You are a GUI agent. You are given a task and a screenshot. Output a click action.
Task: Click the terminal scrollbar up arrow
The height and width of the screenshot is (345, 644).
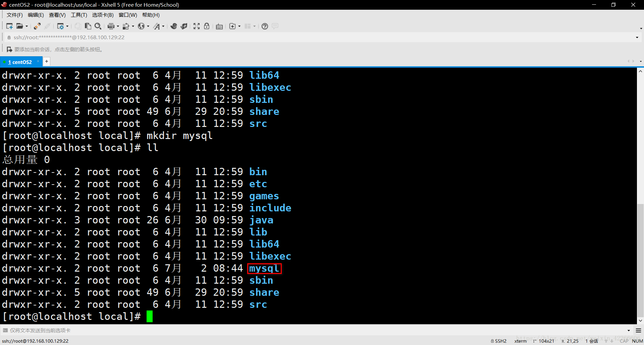point(640,71)
